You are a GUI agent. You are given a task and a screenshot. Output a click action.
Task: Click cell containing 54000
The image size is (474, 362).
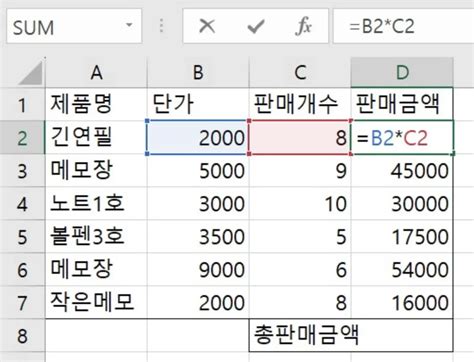pyautogui.click(x=402, y=269)
